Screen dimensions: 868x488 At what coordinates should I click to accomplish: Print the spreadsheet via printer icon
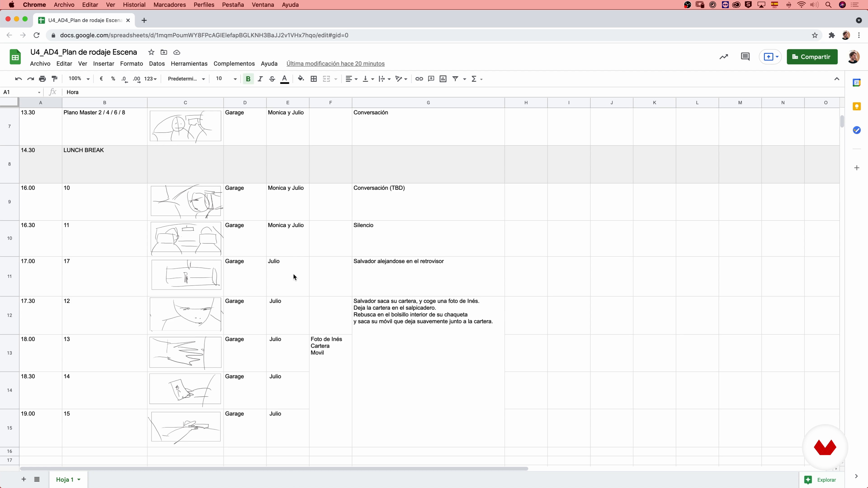pos(42,79)
